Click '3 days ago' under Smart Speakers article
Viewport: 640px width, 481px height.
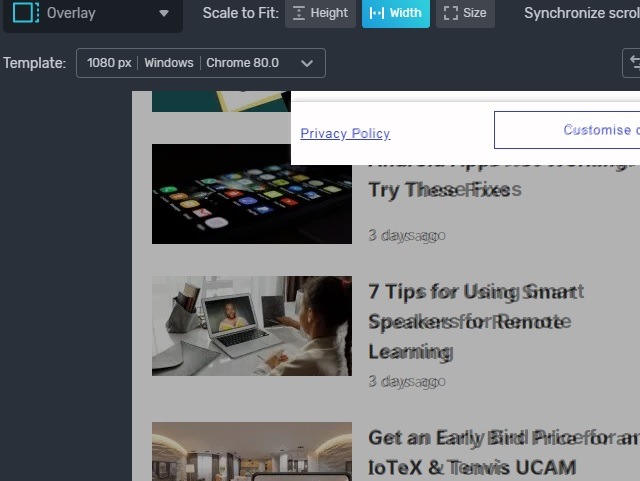click(407, 381)
